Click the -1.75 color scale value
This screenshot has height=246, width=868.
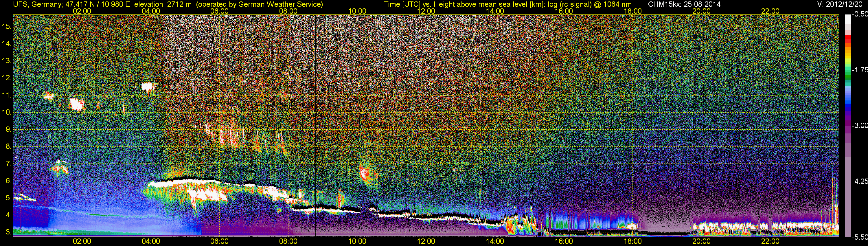tap(860, 70)
